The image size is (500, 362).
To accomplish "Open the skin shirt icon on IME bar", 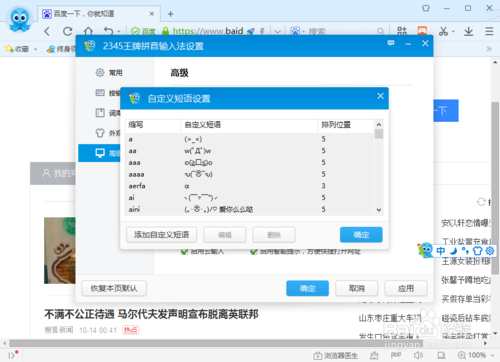I will point(477,251).
